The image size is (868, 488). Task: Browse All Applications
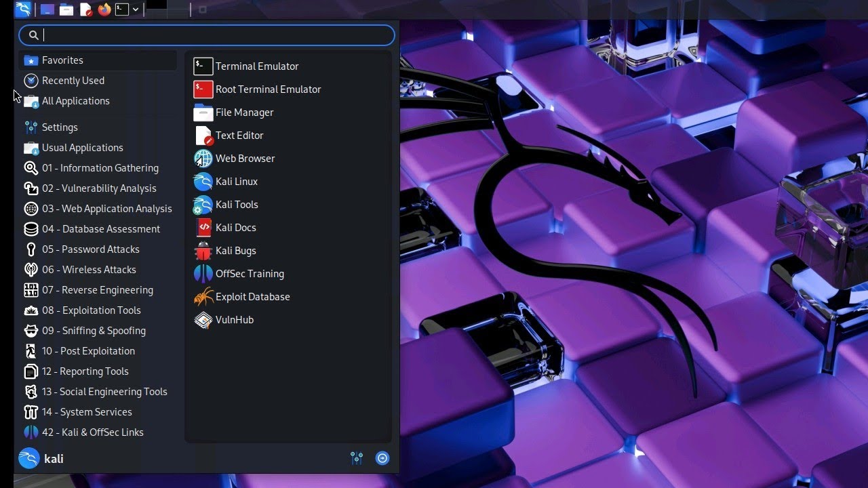click(98, 101)
